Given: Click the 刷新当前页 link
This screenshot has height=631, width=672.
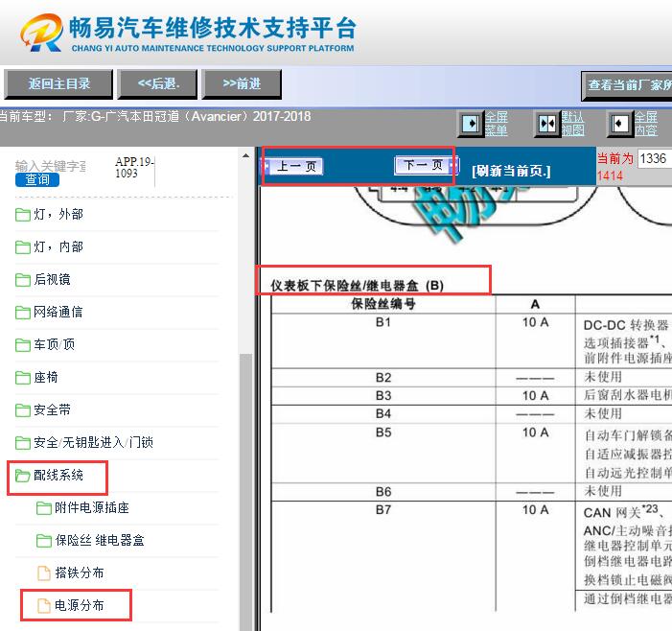Looking at the screenshot, I should pos(511,171).
